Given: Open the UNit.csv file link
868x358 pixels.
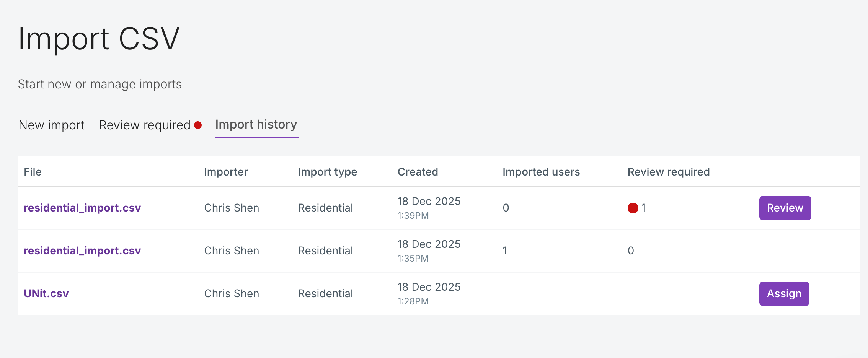Looking at the screenshot, I should point(46,293).
